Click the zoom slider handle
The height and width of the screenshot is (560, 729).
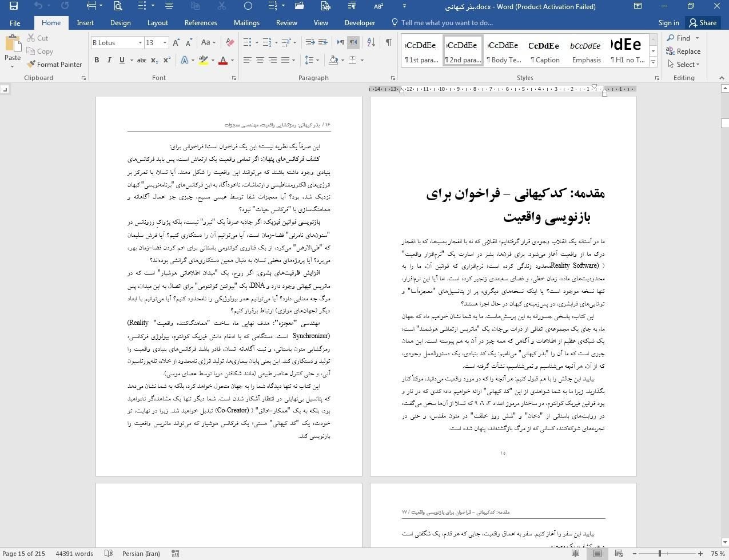click(x=660, y=553)
